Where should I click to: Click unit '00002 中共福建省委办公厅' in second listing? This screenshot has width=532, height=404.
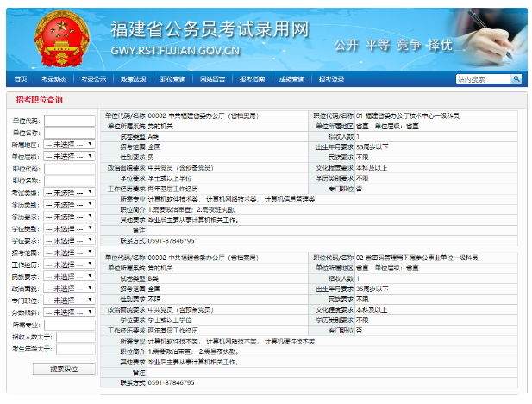coord(203,258)
